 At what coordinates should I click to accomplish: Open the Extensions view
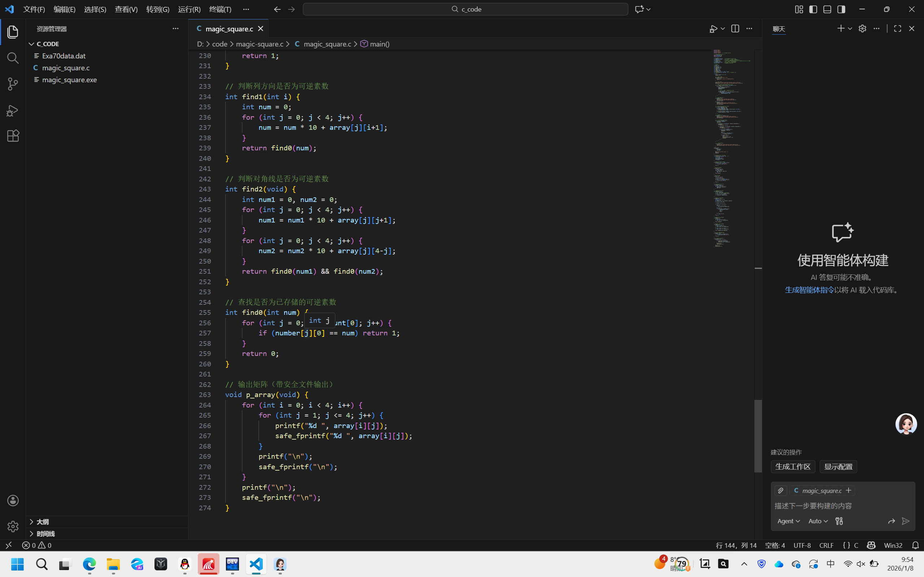click(13, 136)
